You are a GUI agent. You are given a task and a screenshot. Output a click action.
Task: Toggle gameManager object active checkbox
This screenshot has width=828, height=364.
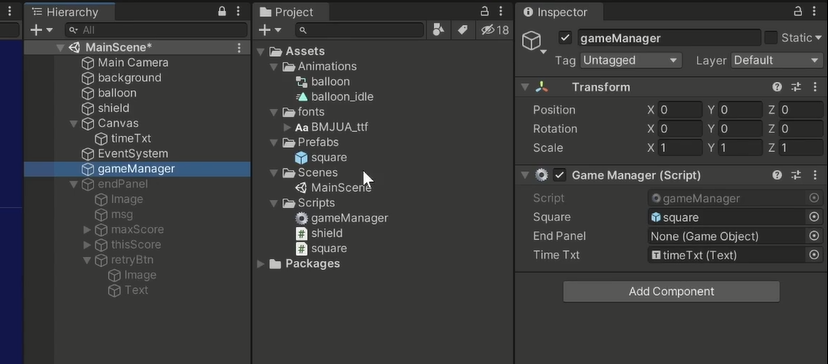click(x=565, y=38)
